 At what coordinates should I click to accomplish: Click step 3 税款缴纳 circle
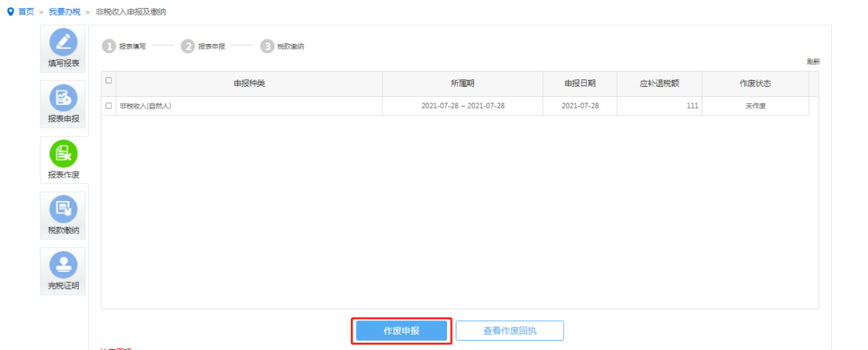268,46
